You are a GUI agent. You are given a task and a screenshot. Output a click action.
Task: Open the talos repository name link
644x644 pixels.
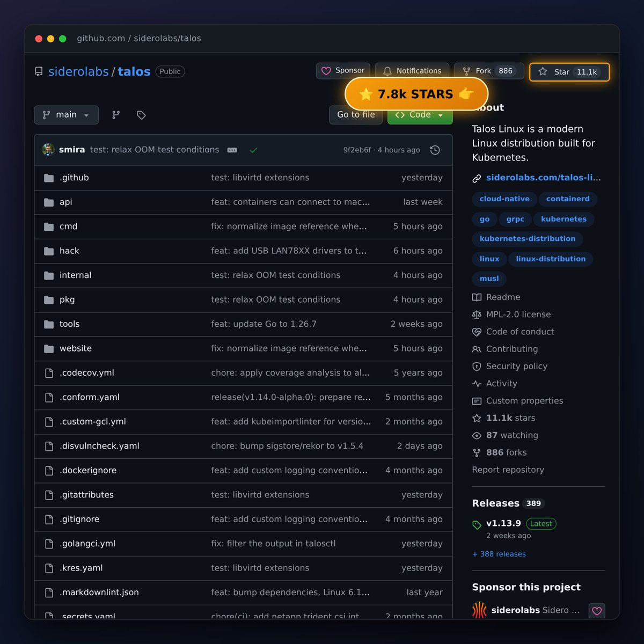pos(134,71)
